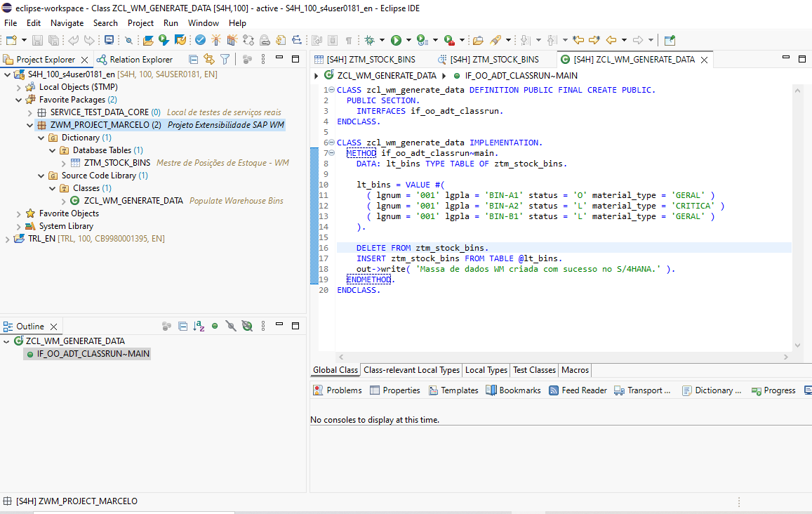Click Collapse All in Project Explorer
The width and height of the screenshot is (812, 514).
click(192, 60)
